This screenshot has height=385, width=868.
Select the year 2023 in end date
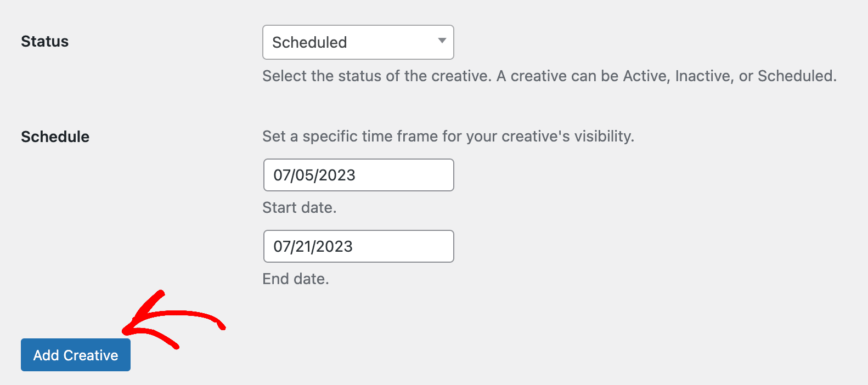pyautogui.click(x=334, y=246)
